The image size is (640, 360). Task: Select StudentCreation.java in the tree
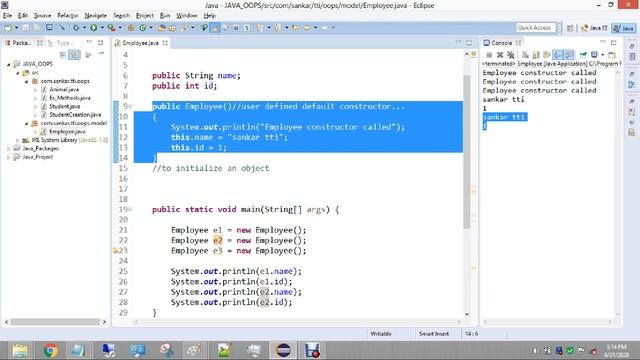click(x=75, y=115)
